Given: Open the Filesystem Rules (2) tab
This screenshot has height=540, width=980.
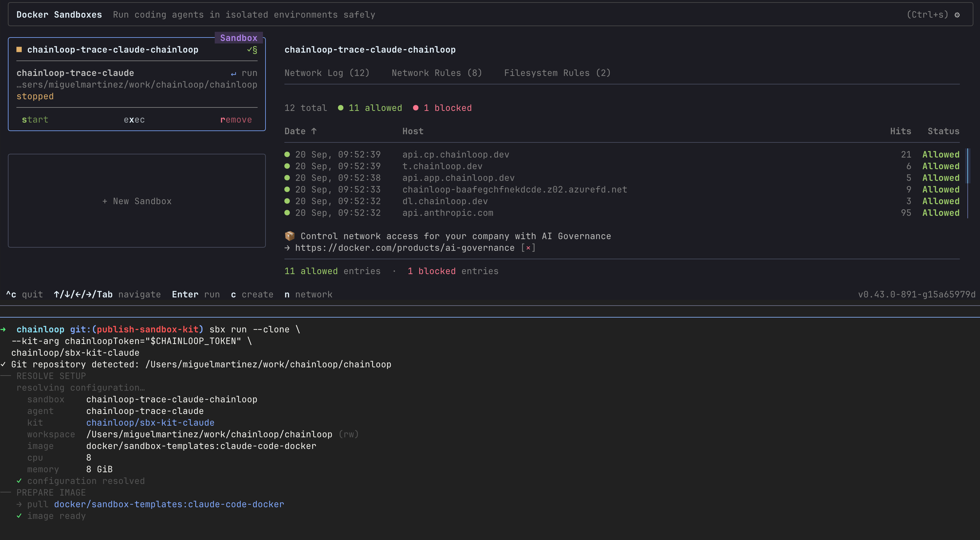Looking at the screenshot, I should tap(557, 73).
